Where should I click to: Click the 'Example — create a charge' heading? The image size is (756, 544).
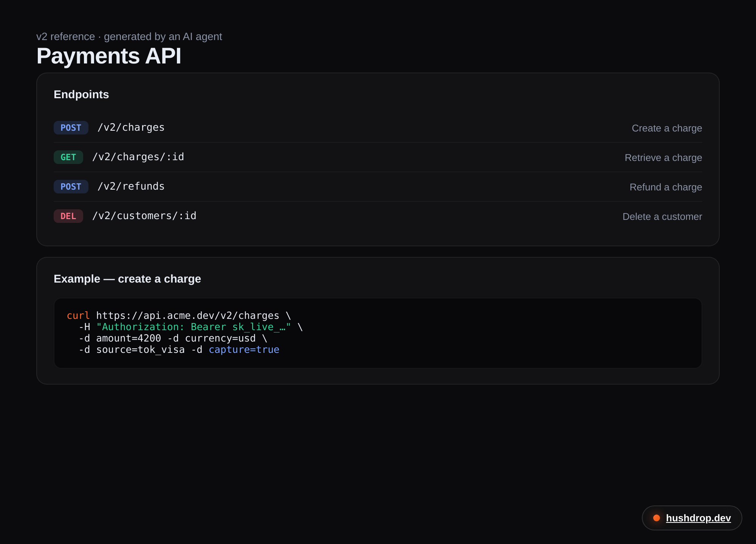[x=127, y=279]
